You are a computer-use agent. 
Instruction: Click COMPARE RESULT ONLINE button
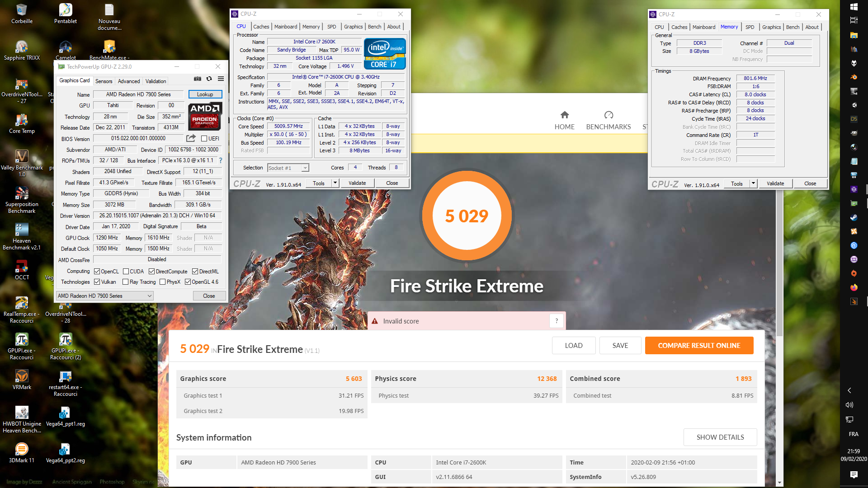coord(699,346)
